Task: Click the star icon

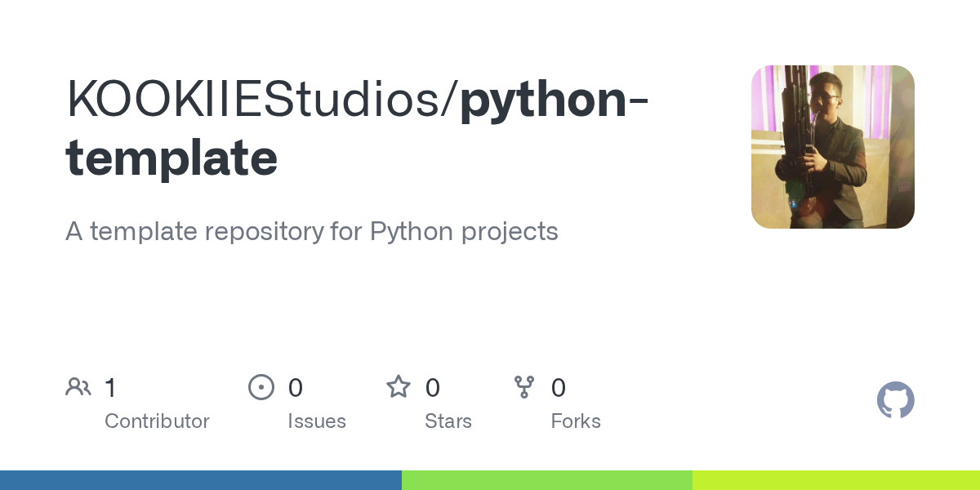Action: pos(399,387)
